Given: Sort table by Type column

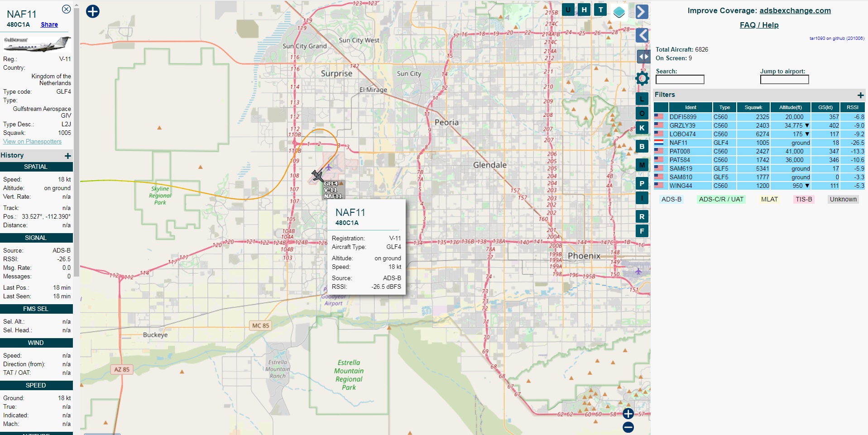Looking at the screenshot, I should tap(724, 107).
